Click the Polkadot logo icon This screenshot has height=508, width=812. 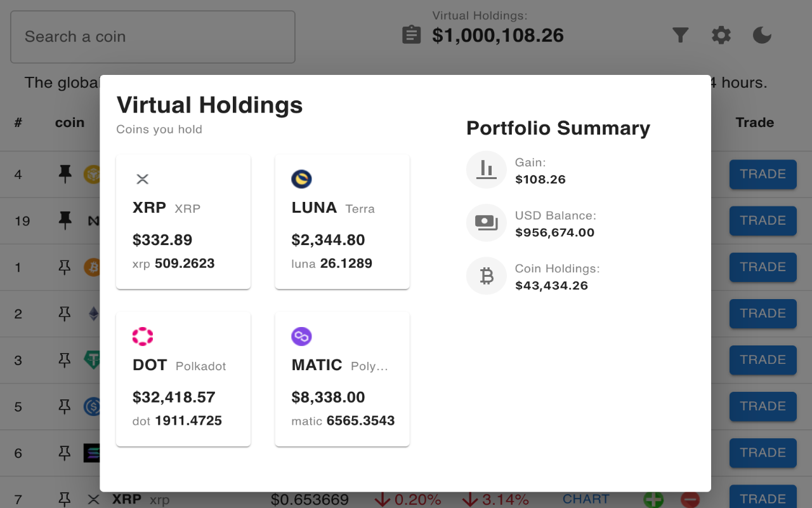click(x=143, y=337)
